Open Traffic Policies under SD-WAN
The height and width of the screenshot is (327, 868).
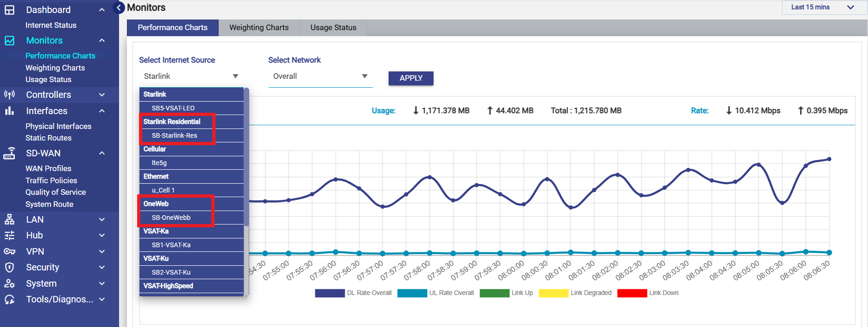[x=51, y=180]
